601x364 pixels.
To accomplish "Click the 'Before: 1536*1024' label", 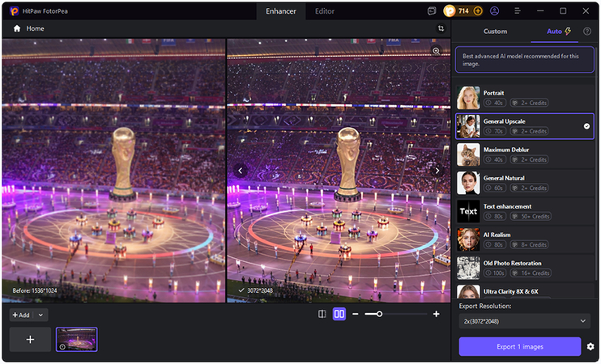I will 35,291.
